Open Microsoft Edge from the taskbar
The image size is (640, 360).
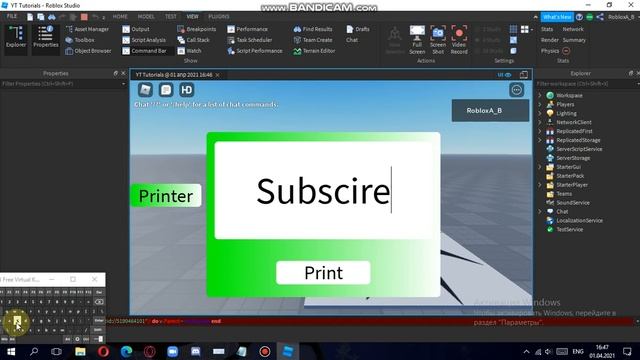coord(127,351)
